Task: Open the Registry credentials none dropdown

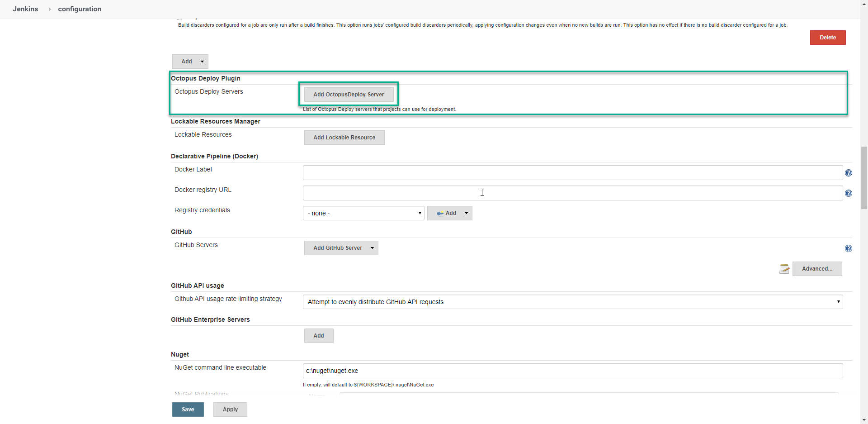Action: (363, 213)
